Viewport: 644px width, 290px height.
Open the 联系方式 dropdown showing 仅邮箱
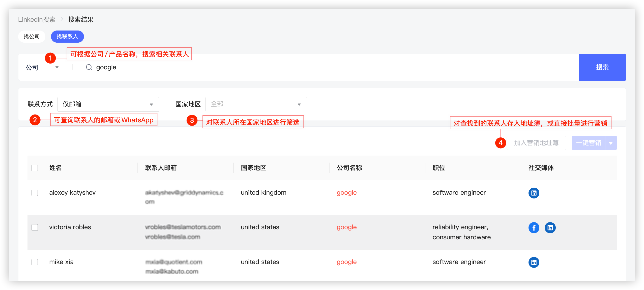coord(108,104)
